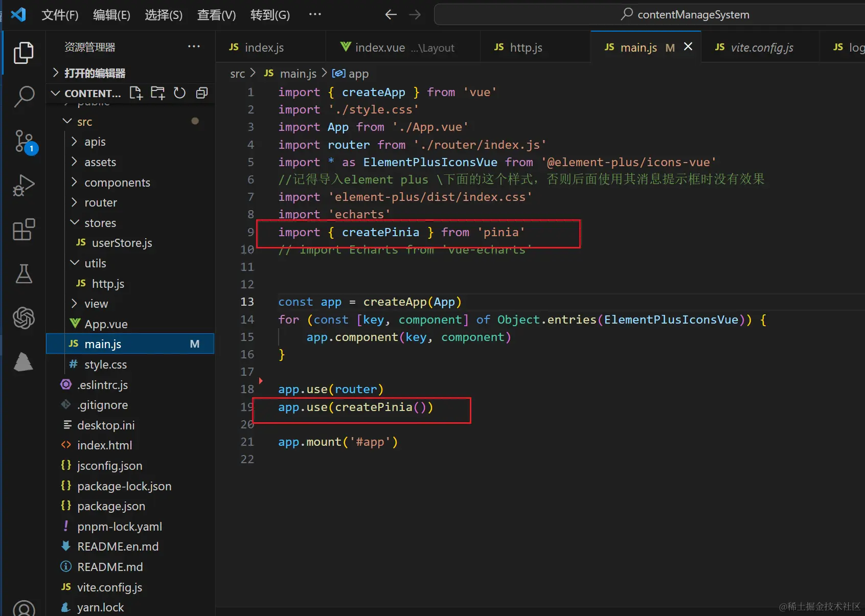Open README.md in the file tree
The width and height of the screenshot is (865, 616).
point(130,566)
